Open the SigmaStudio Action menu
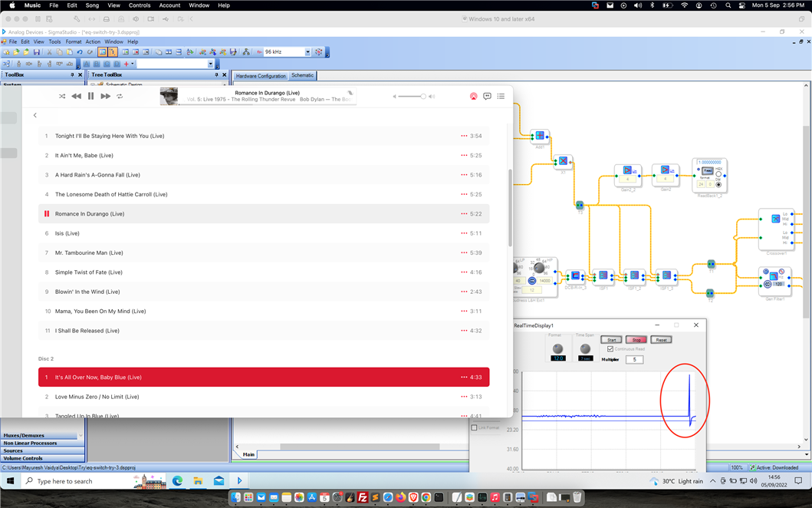Viewport: 812px width, 508px height. tap(94, 41)
